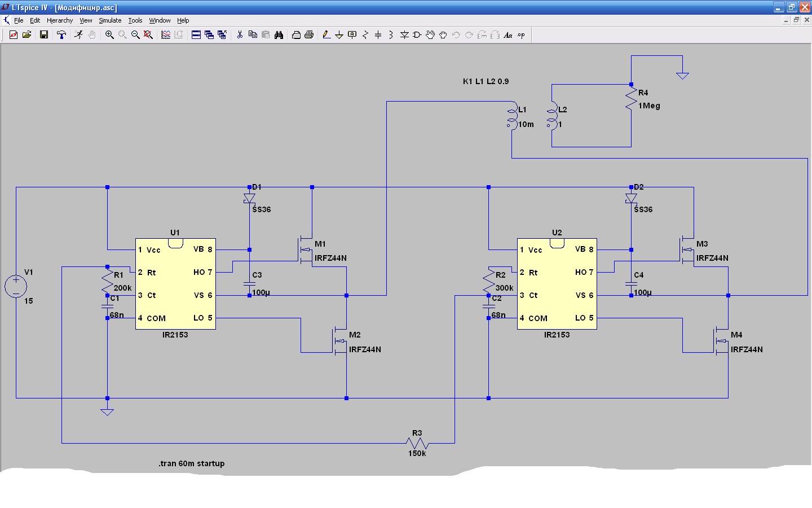812x508 pixels.
Task: Select the Draw Wire pencil tool
Action: [x=326, y=35]
